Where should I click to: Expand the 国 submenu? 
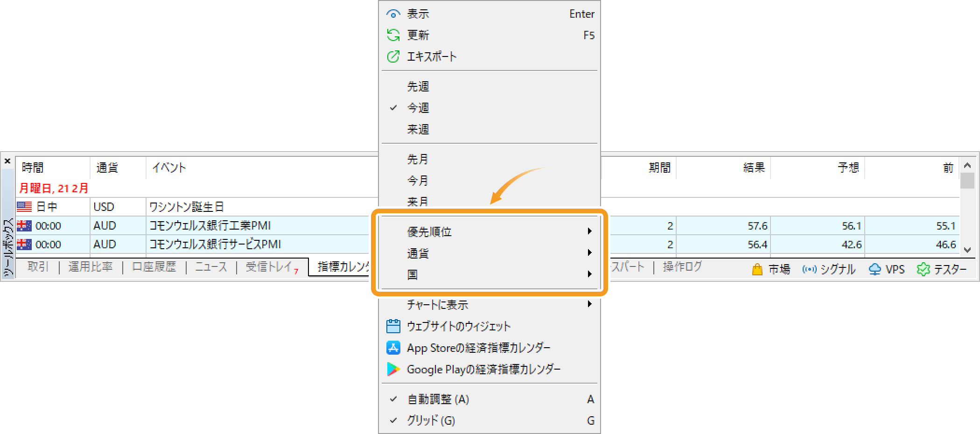489,275
